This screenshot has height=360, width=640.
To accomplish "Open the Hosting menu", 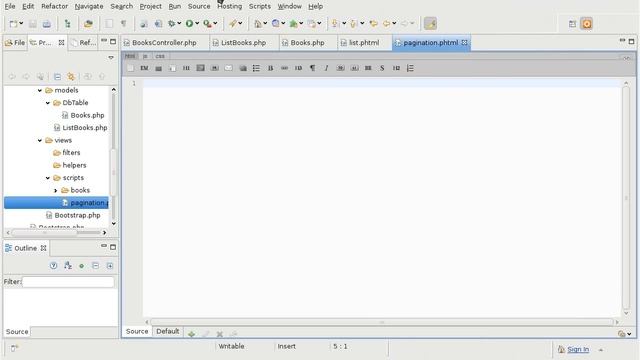I will tap(229, 7).
